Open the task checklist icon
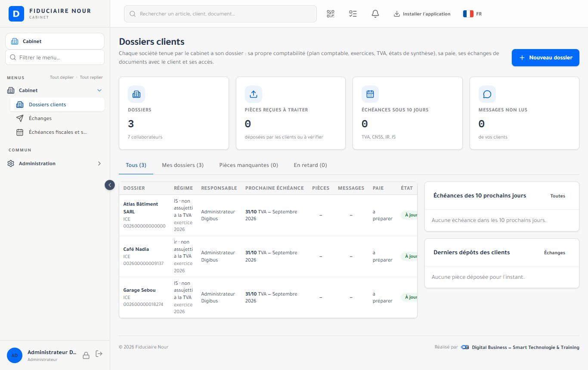588x370 pixels. coord(353,14)
